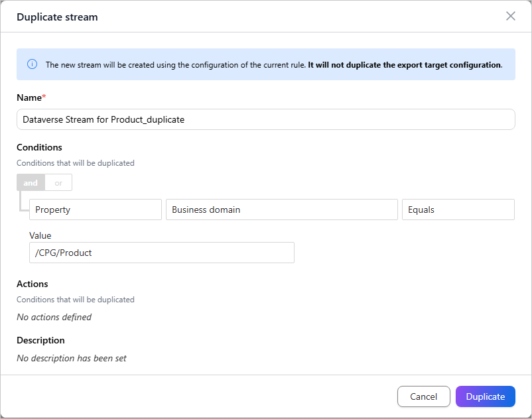Open the Property condition type field

[x=96, y=209]
